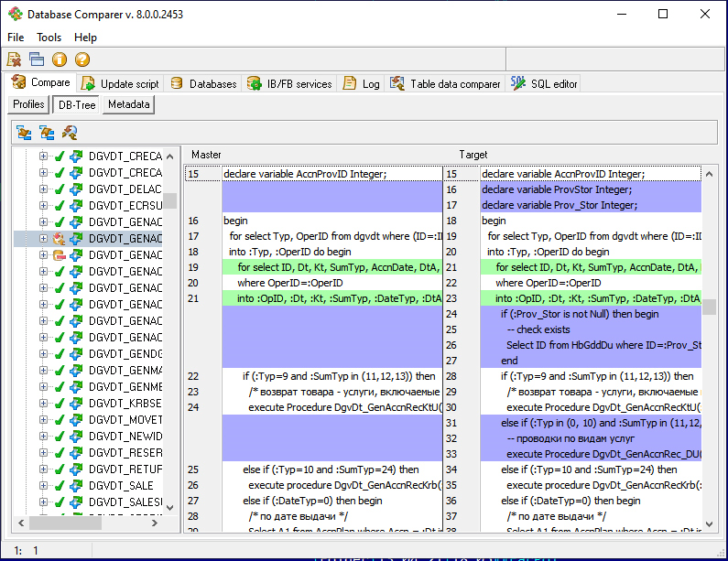This screenshot has height=561, width=728.
Task: Click the procedure icon beside DGVDT_GENDC
Action: (x=76, y=354)
